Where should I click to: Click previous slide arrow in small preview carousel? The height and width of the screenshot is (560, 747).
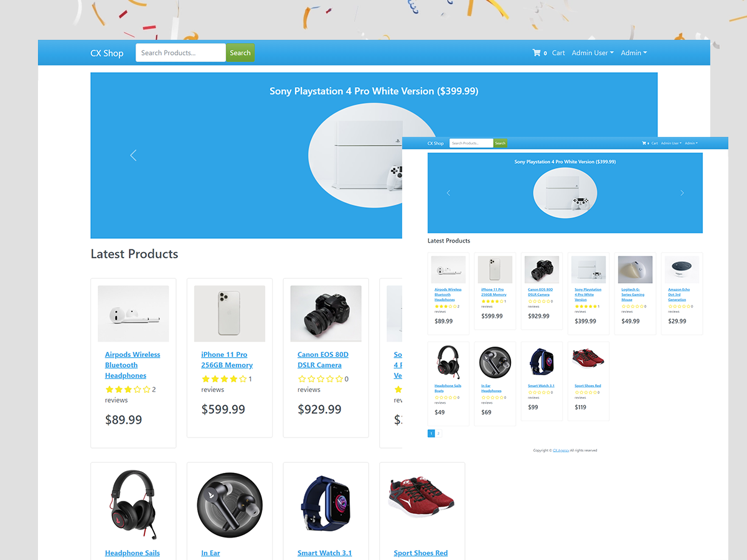pos(448,193)
